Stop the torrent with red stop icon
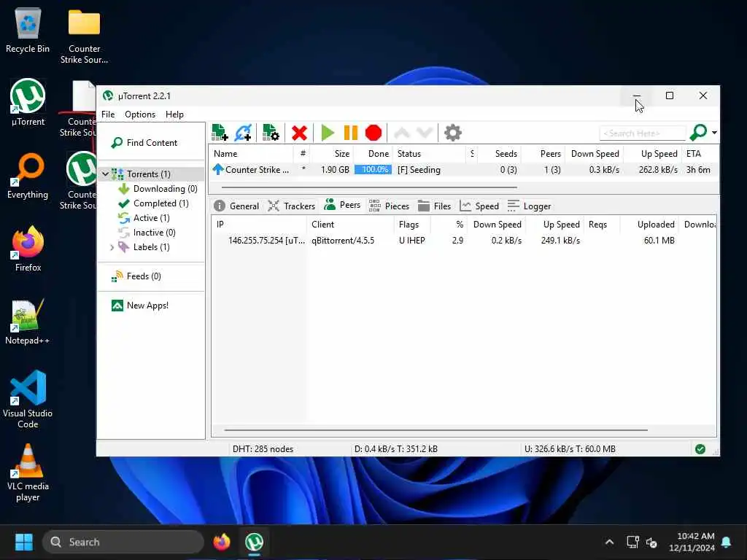 pyautogui.click(x=373, y=133)
